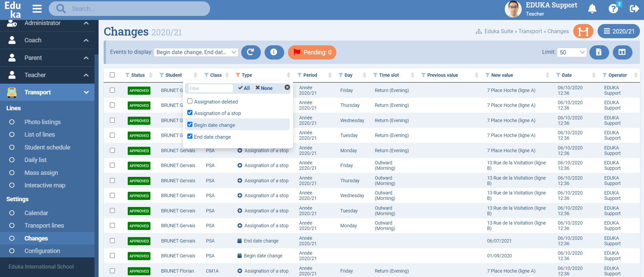This screenshot has height=277, width=644.
Task: Open the notifications bell
Action: click(592, 9)
